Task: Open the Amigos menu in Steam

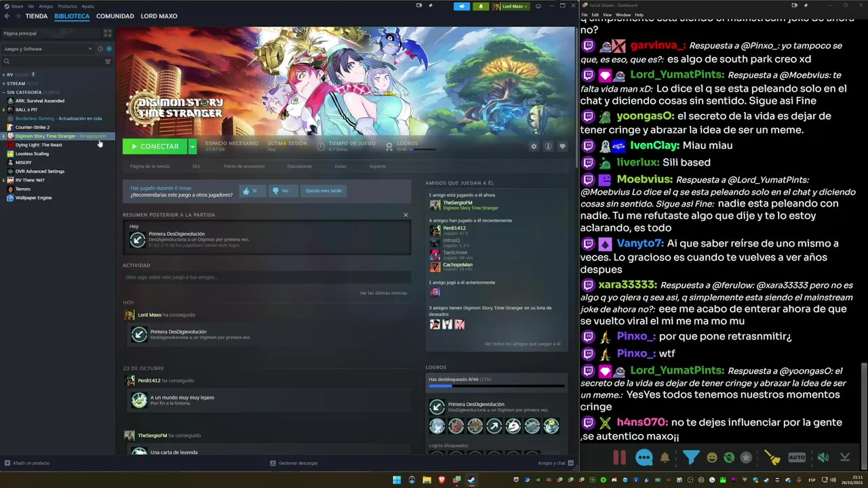Action: 46,6
